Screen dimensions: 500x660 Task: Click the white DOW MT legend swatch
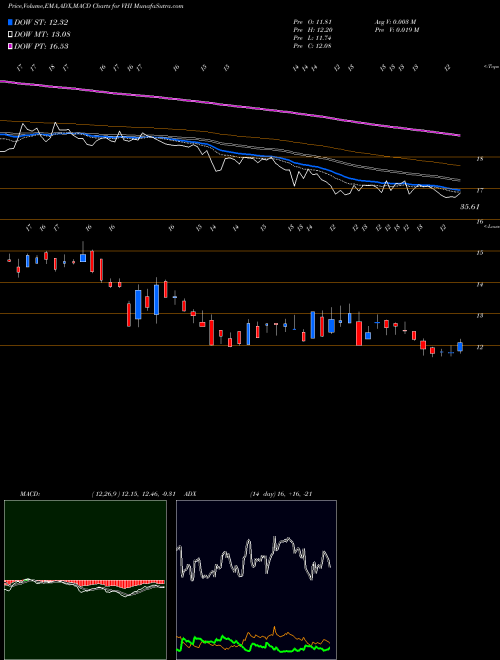point(10,35)
